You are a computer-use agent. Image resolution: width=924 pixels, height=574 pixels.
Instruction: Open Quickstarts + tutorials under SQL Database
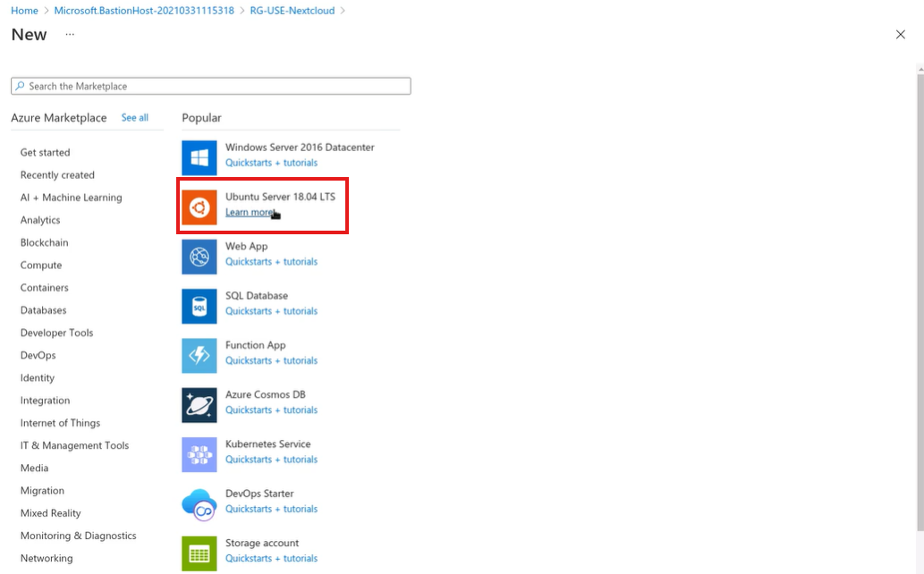271,311
